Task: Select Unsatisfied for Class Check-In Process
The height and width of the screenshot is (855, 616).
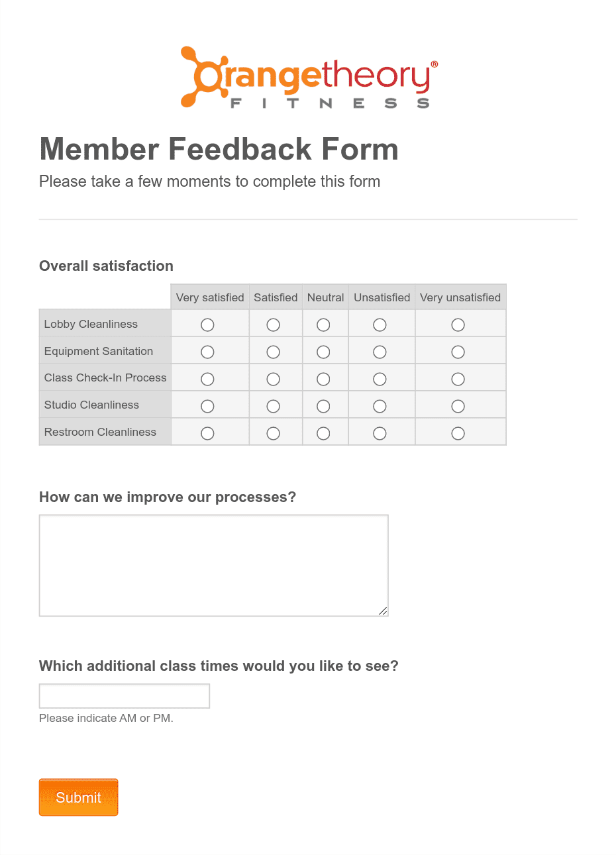Action: tap(380, 378)
